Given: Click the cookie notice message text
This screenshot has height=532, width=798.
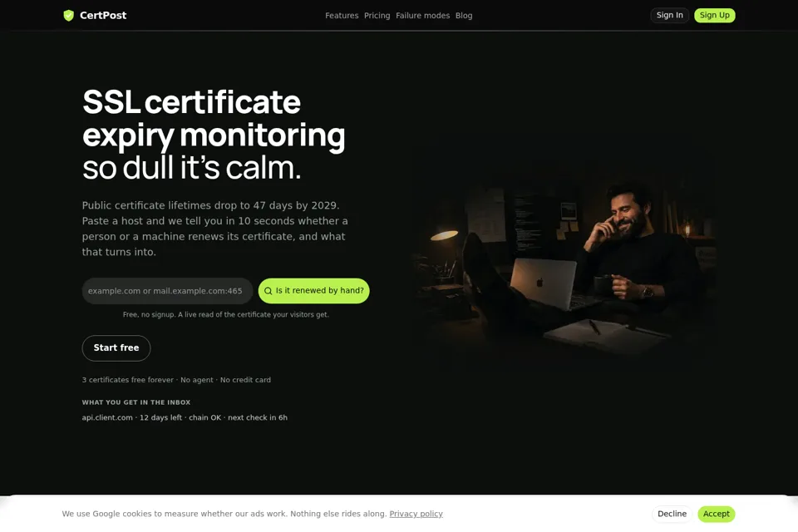Looking at the screenshot, I should (x=224, y=514).
